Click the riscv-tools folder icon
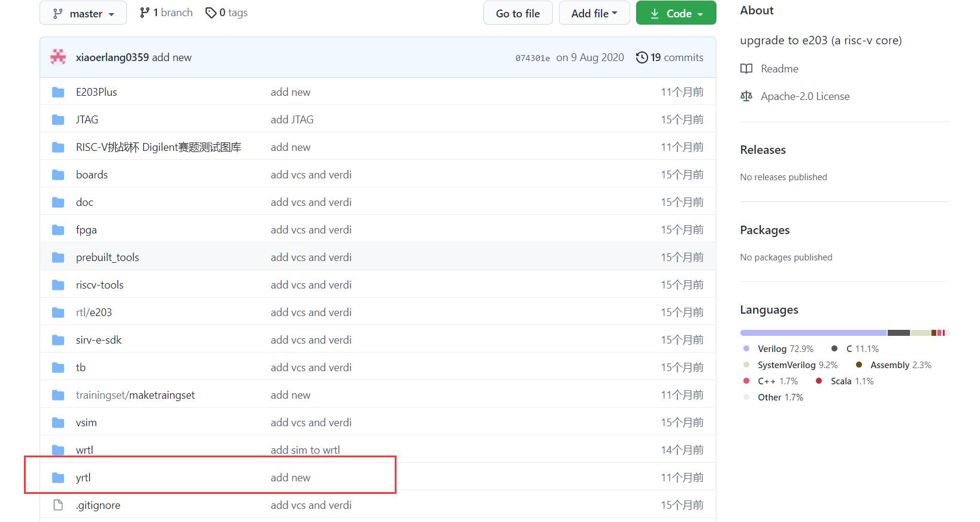The width and height of the screenshot is (980, 522). 58,285
